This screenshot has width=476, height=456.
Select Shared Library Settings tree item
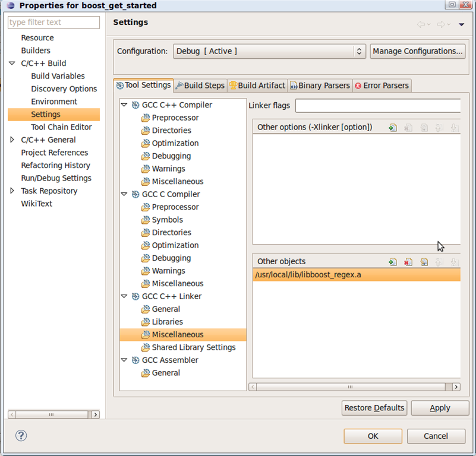coord(194,347)
